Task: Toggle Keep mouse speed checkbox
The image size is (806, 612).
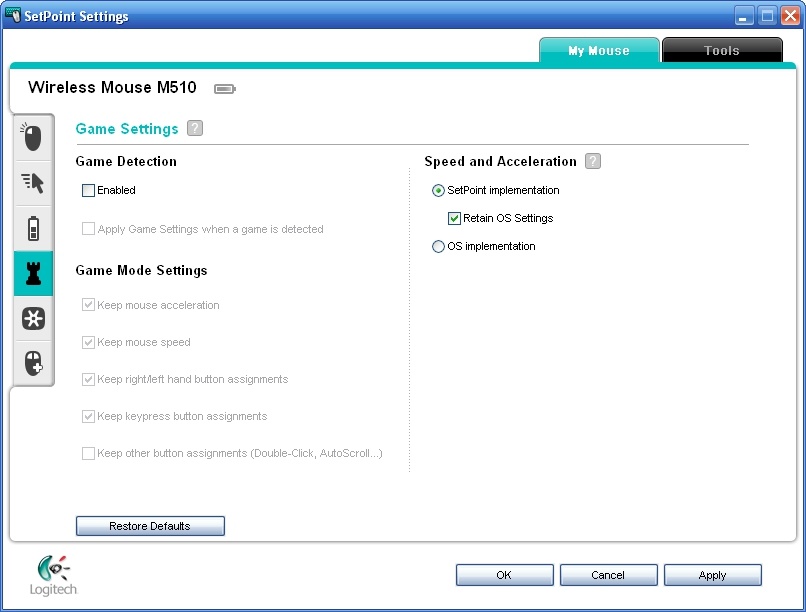Action: click(88, 342)
